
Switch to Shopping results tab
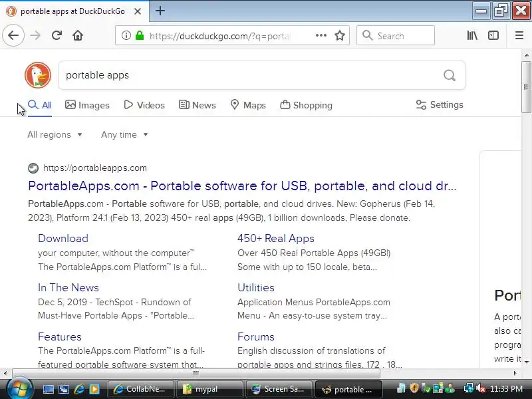(x=306, y=105)
